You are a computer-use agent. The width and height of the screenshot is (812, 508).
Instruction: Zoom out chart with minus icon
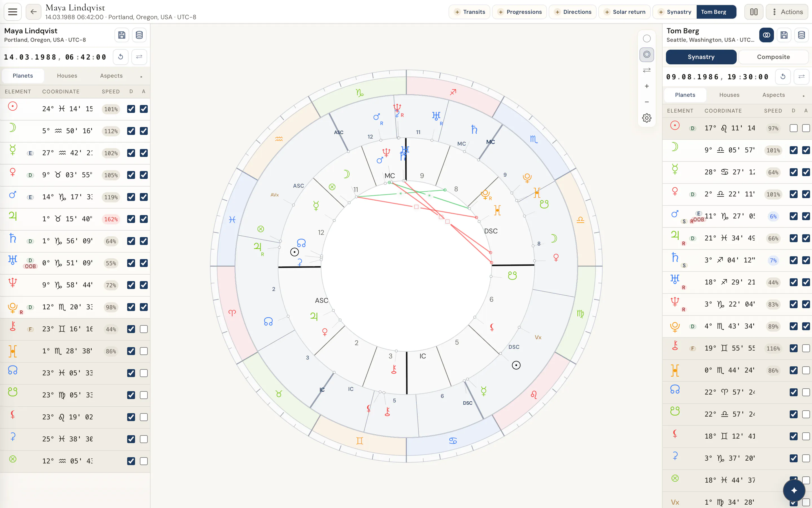coord(646,102)
